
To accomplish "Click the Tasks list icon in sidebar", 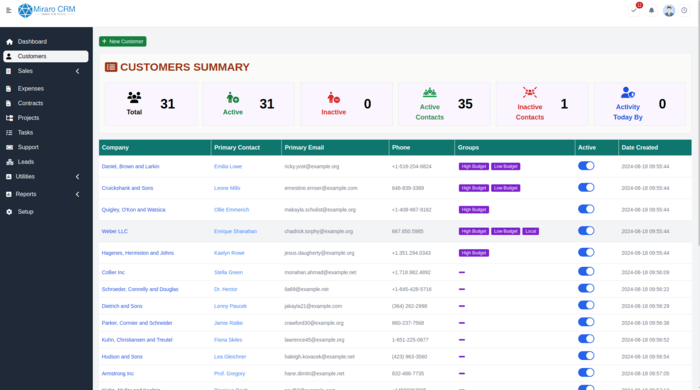I will (x=9, y=133).
